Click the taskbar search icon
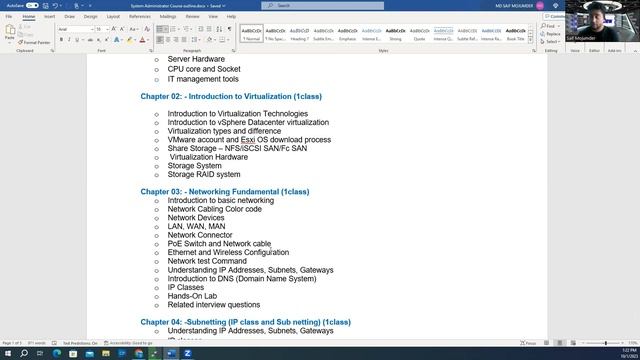Image resolution: width=640 pixels, height=360 pixels. 24,353
